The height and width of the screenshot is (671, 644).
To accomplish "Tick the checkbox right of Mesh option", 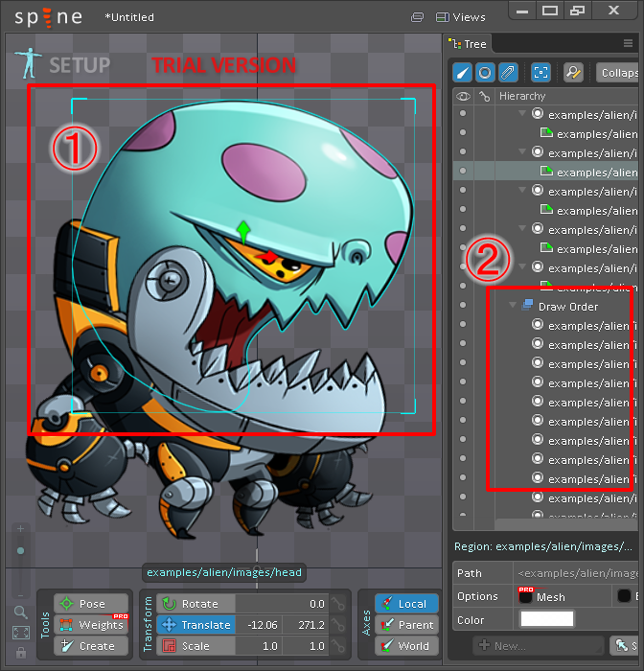I will point(624,596).
